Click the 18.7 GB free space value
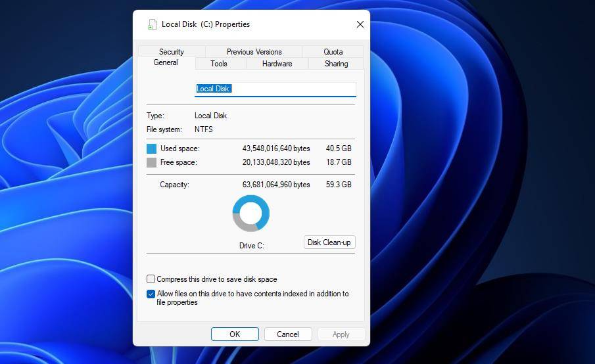 [x=339, y=162]
